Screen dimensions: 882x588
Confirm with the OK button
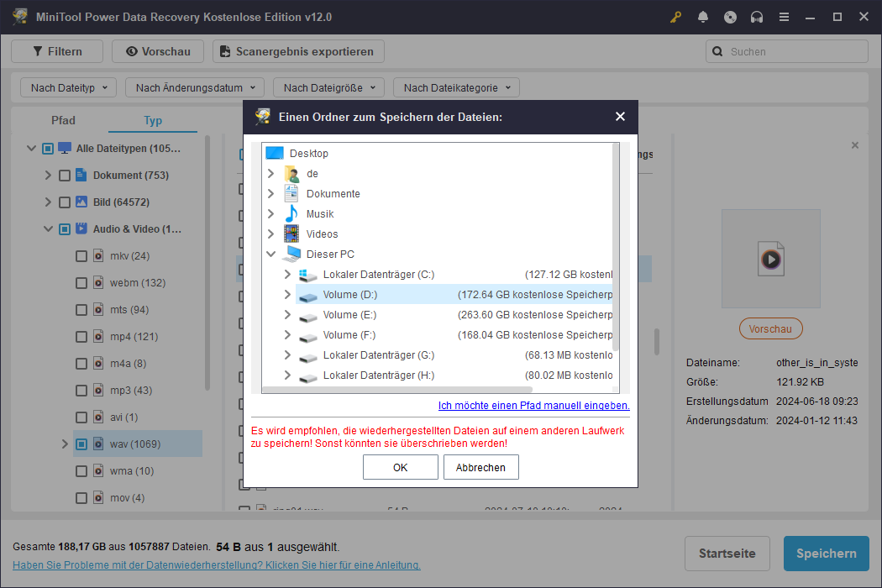pyautogui.click(x=401, y=467)
